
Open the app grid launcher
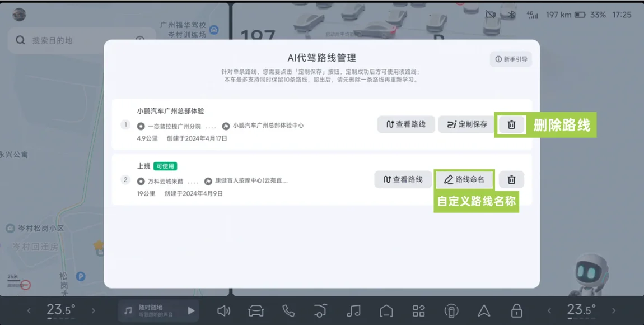coord(418,311)
